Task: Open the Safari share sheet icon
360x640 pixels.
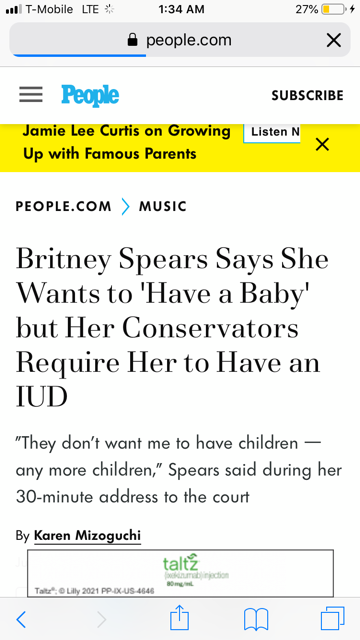Action: [180, 618]
